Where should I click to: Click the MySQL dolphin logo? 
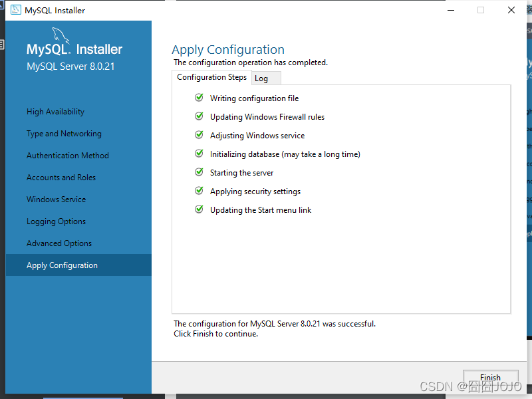(x=61, y=35)
